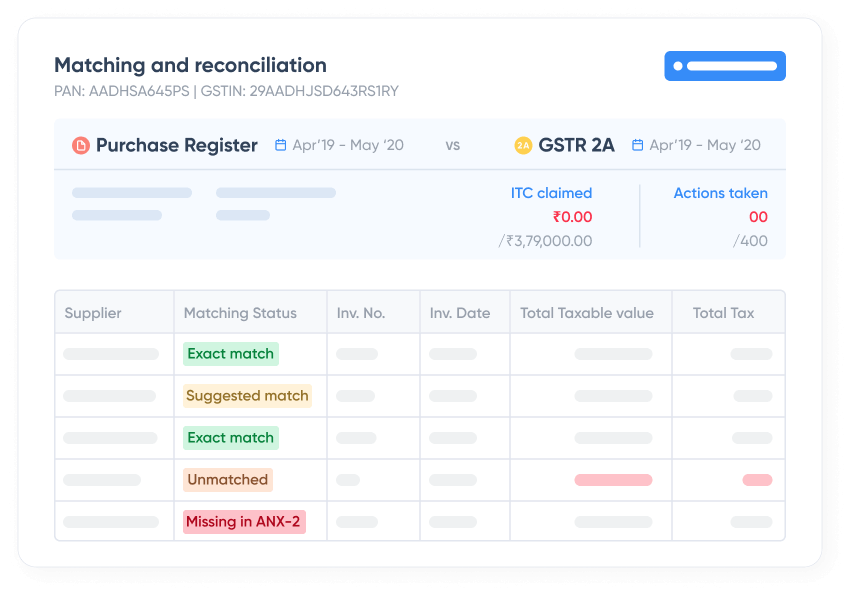Switch to the GSTR 2A tab
This screenshot has height=595, width=851.
577,145
